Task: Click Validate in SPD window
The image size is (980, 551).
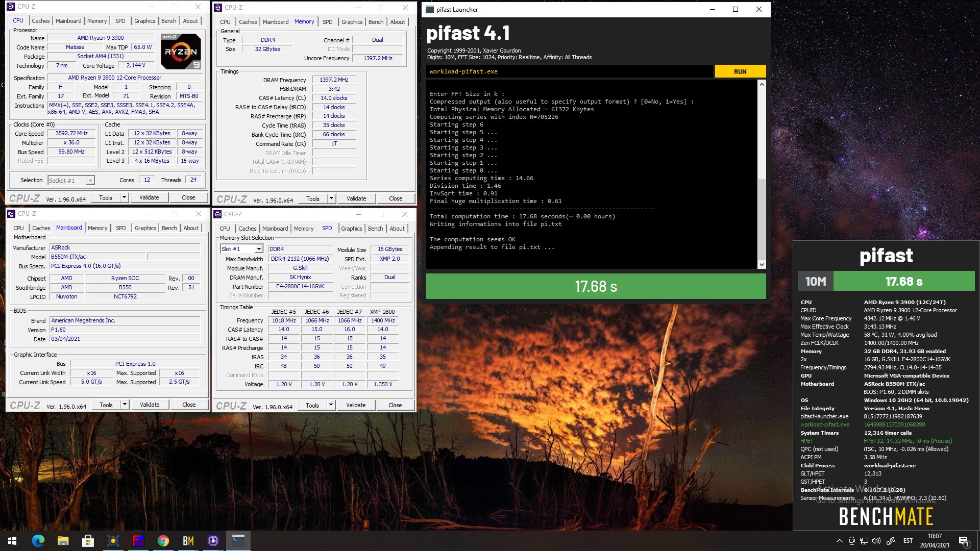Action: [356, 405]
